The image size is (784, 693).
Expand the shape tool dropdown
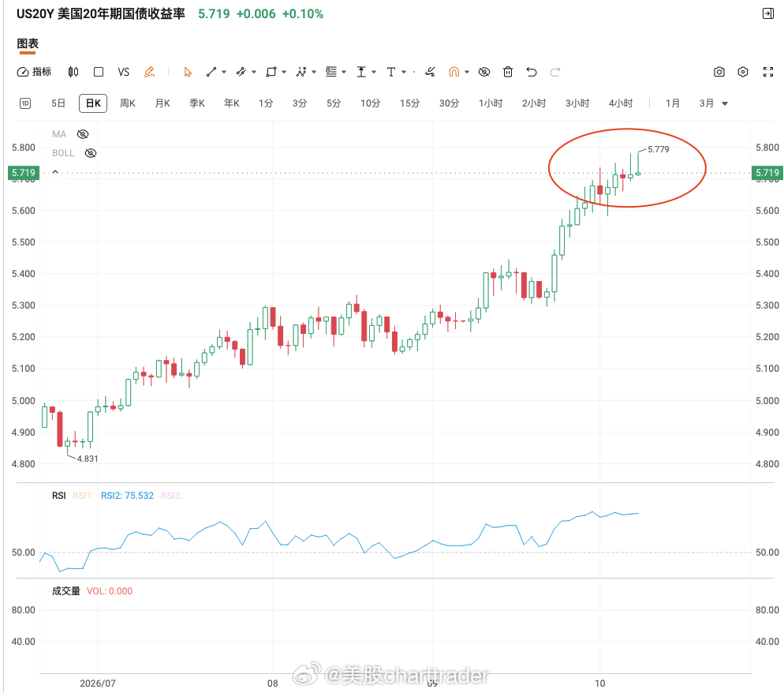tap(284, 72)
